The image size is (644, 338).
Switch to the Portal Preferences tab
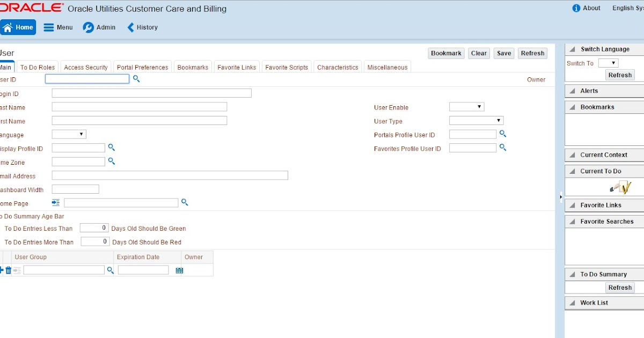coord(142,67)
